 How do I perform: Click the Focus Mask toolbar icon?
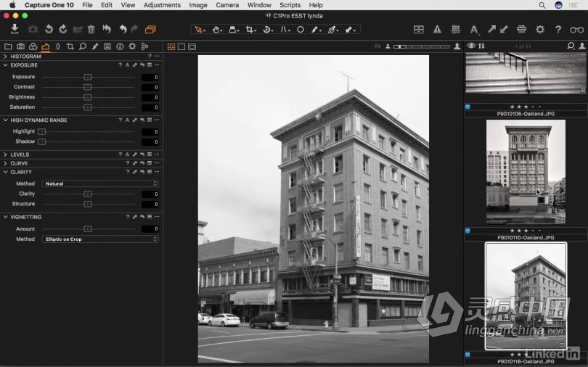(419, 29)
